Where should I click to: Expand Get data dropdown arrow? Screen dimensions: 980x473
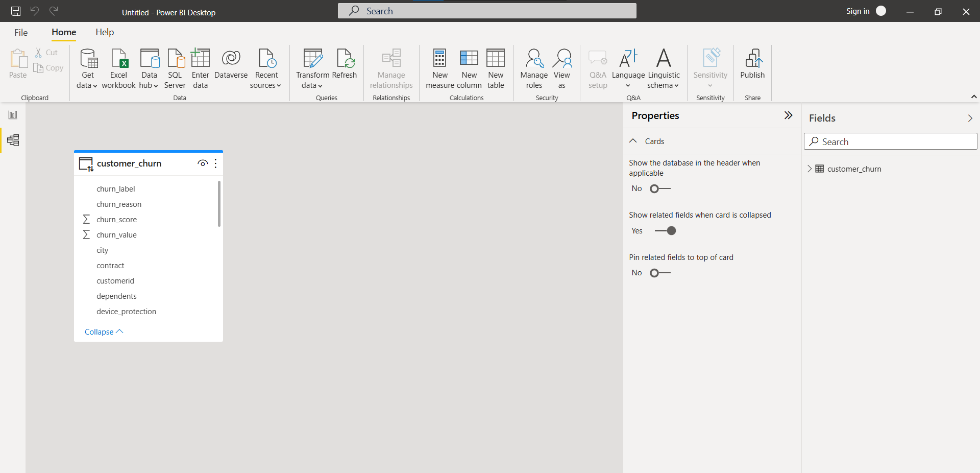coord(95,86)
